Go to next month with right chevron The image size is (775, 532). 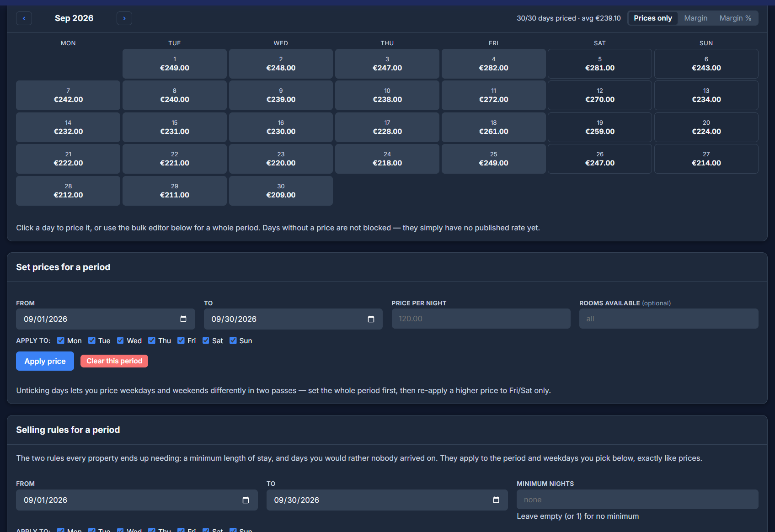[x=124, y=18]
